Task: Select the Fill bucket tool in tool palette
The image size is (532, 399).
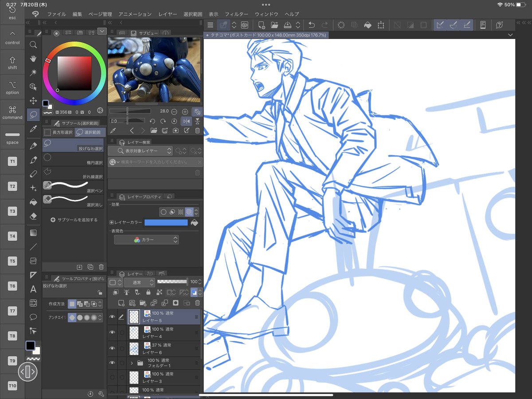Action: pyautogui.click(x=33, y=202)
